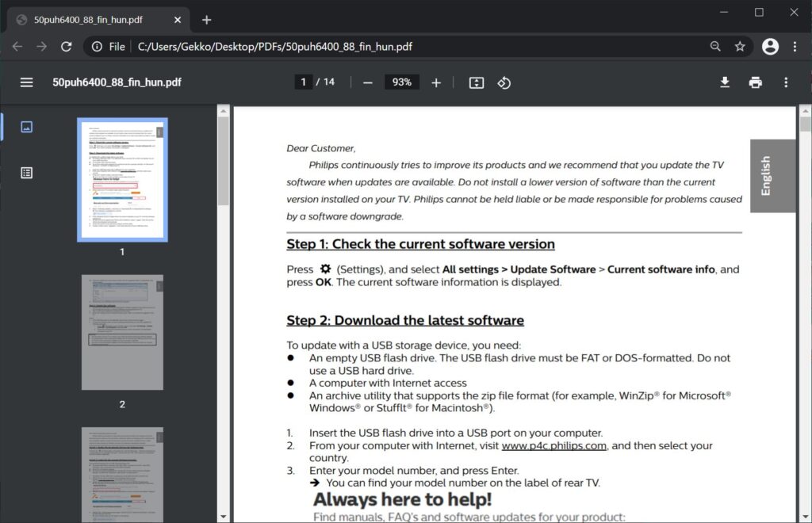The height and width of the screenshot is (523, 812).
Task: Click the zoom magnifier in address bar
Action: click(x=715, y=47)
